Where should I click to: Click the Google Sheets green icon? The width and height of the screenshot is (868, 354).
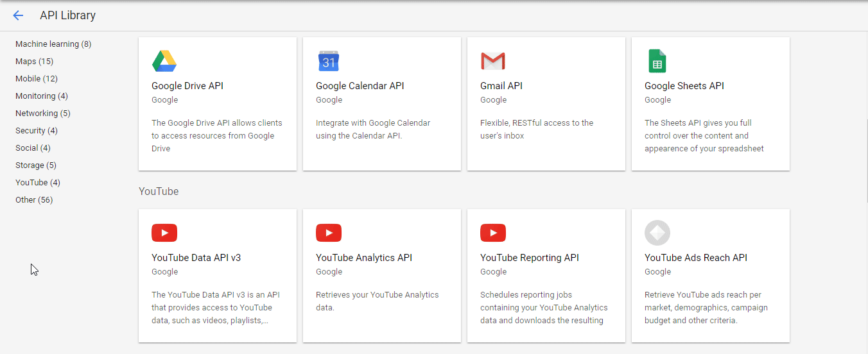coord(657,61)
